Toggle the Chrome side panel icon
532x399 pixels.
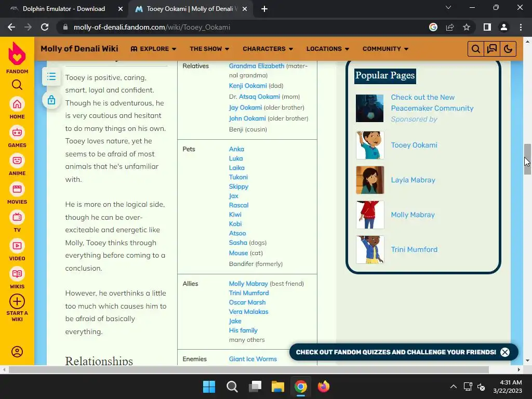coord(487,27)
